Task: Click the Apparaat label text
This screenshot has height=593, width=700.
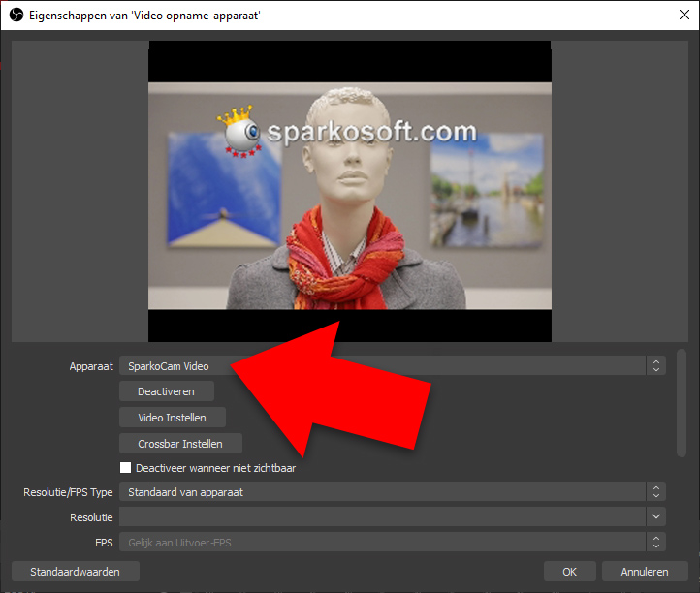Action: 91,366
